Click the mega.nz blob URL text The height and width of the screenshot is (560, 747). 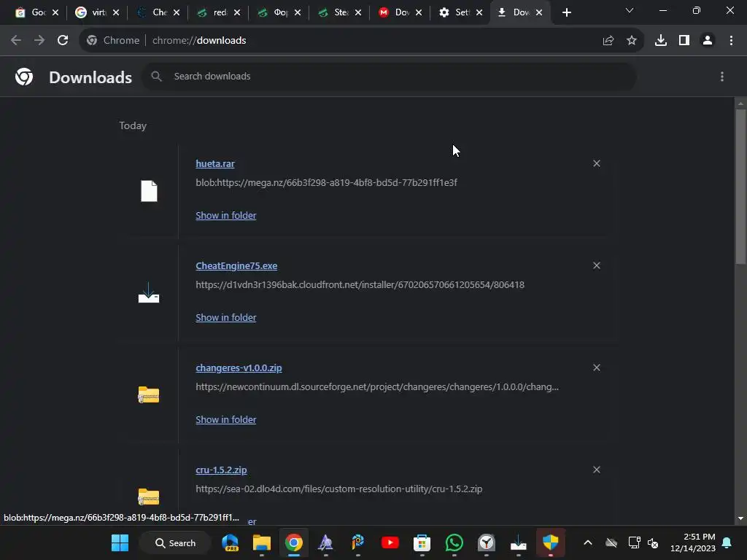326,182
